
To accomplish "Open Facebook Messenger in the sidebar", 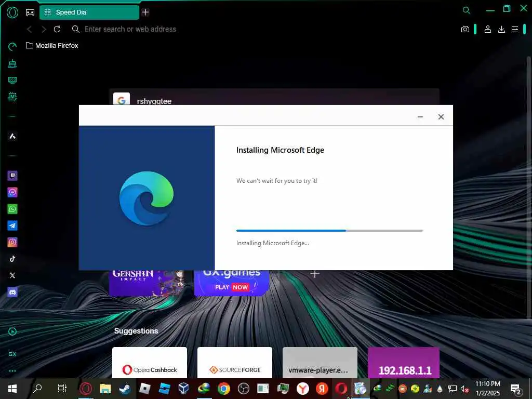I will (12, 192).
